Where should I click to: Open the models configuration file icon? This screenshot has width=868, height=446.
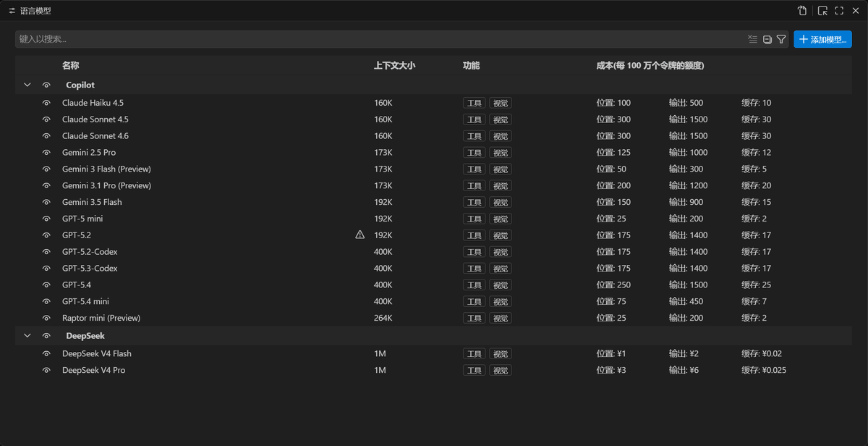point(802,11)
